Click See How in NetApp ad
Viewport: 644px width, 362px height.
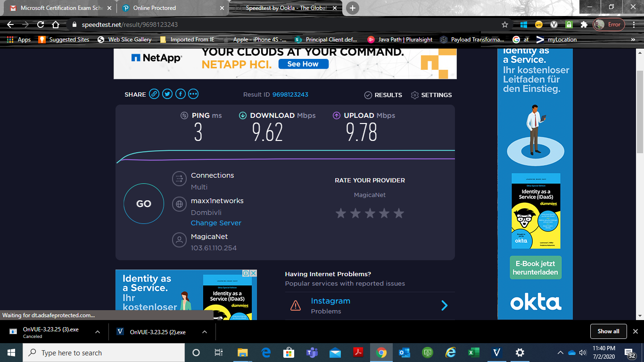point(303,64)
